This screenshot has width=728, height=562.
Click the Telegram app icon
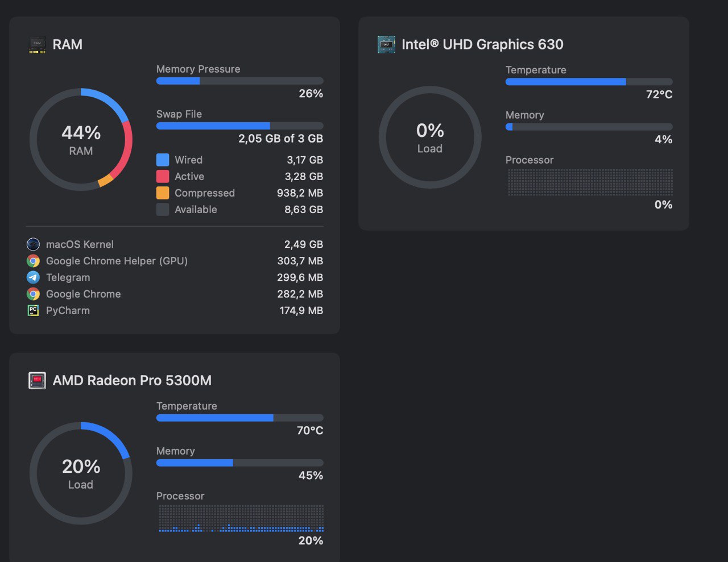tap(33, 277)
